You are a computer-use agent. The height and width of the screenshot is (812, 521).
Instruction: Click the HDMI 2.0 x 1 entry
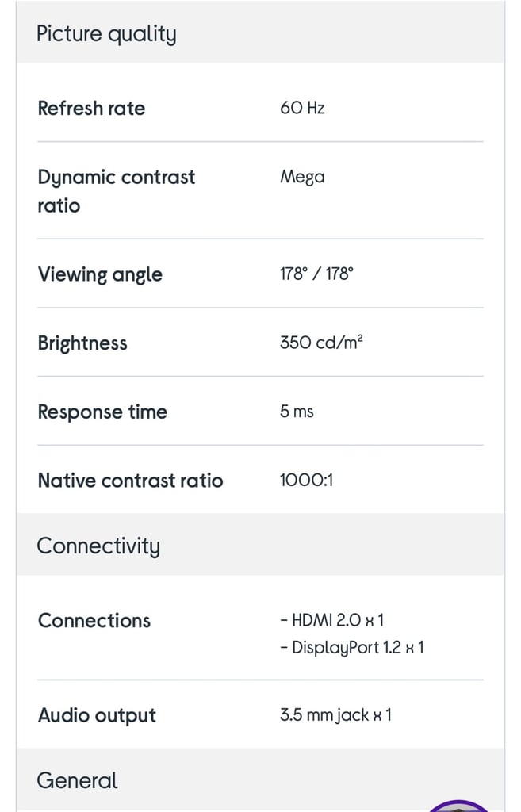click(x=332, y=620)
